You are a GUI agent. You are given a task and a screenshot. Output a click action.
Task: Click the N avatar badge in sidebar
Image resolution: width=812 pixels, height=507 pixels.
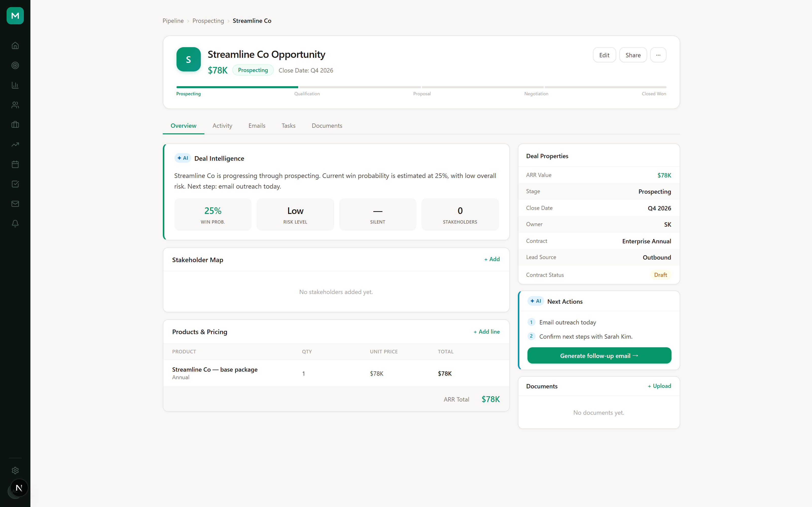[x=19, y=488]
